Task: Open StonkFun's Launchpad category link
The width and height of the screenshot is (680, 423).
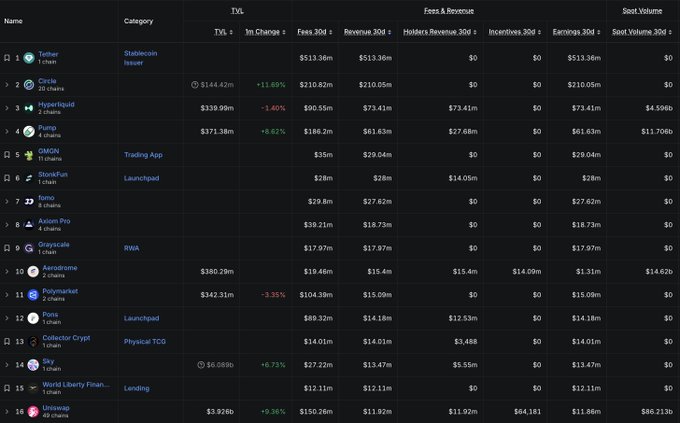Action: [x=141, y=178]
